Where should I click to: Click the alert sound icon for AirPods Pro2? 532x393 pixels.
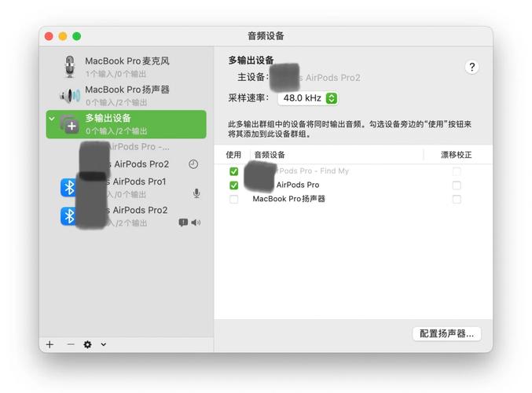tap(183, 222)
